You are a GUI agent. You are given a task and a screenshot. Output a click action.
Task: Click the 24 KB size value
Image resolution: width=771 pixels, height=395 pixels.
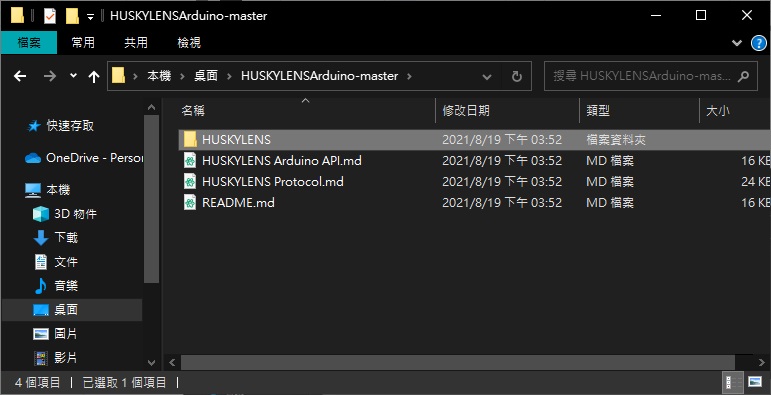756,182
